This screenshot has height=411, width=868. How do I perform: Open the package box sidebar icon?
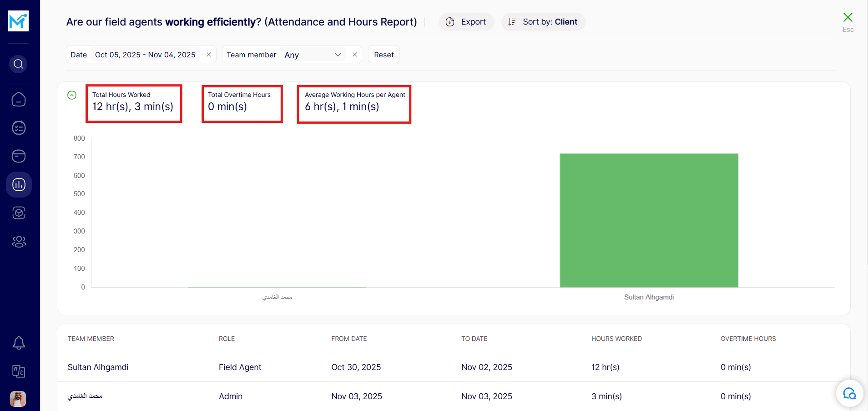19,213
